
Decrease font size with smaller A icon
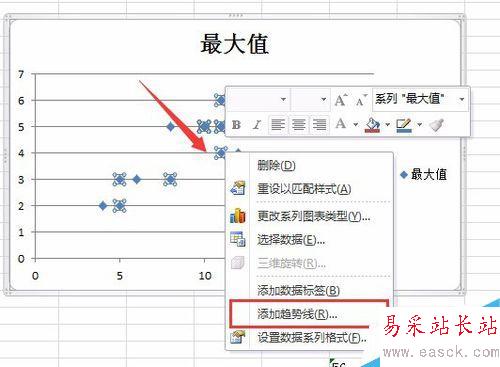[361, 100]
